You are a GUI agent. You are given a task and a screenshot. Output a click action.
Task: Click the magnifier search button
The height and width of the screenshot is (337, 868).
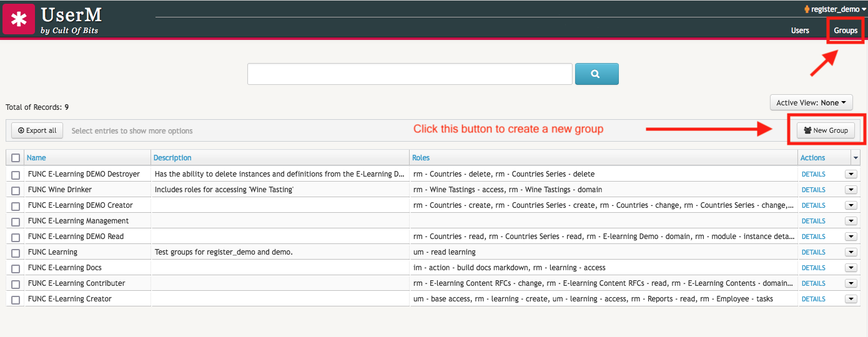(x=596, y=74)
